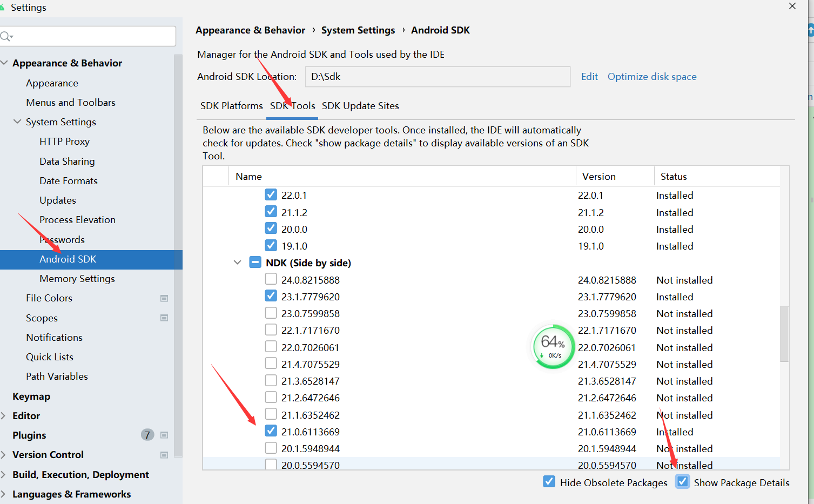Open the SDK Update Sites tab
This screenshot has width=814, height=504.
click(360, 106)
